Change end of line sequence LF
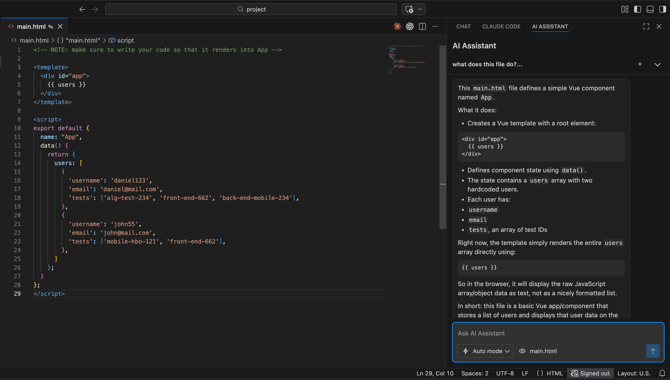This screenshot has height=380, width=670. 525,373
